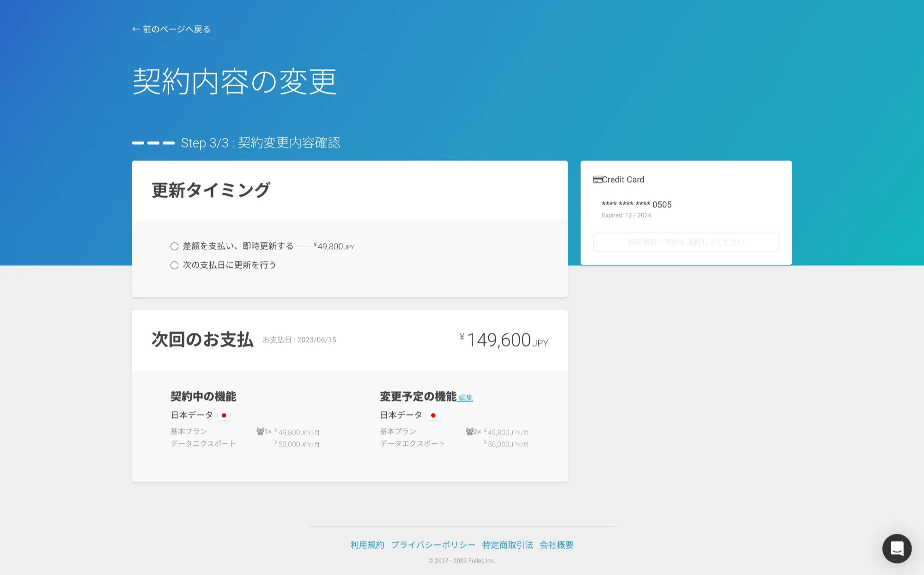The width and height of the screenshot is (924, 575).
Task: Click the 編集 link beside 変更予定の機能
Action: [466, 398]
